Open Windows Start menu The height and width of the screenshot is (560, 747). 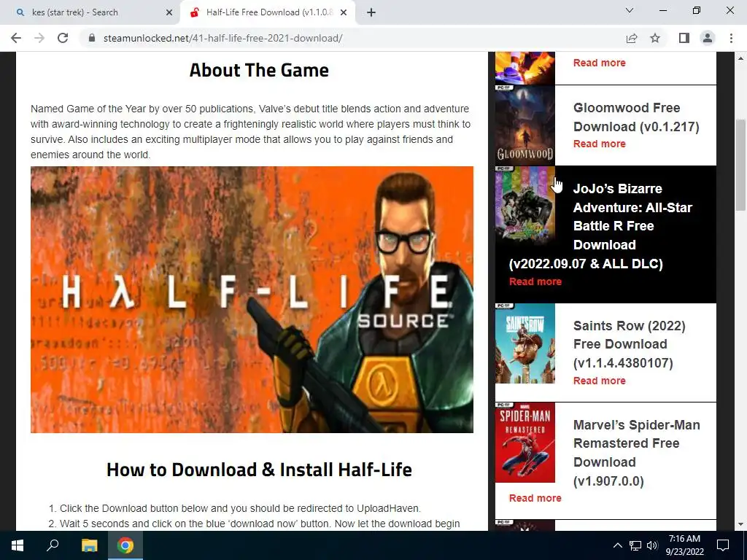click(18, 545)
